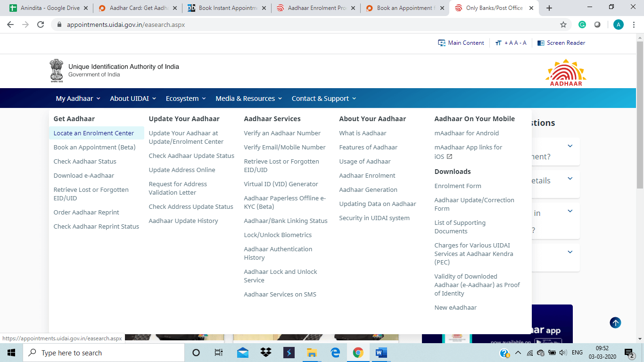Expand the About UIDAI dropdown
This screenshot has height=362, width=644.
point(133,99)
